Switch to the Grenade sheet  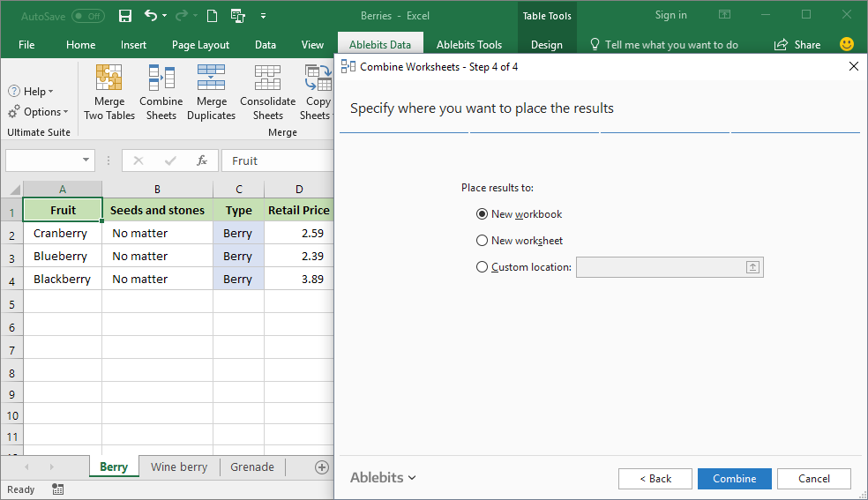tap(252, 466)
